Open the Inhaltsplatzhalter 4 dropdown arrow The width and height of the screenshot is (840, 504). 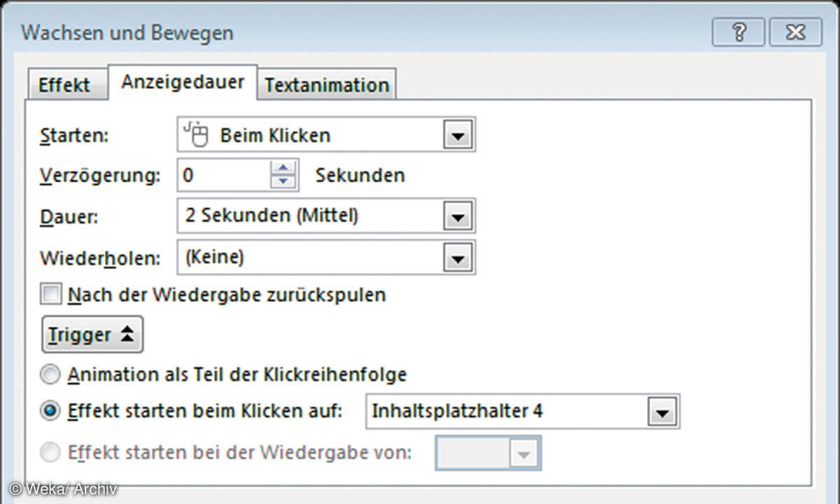point(662,412)
